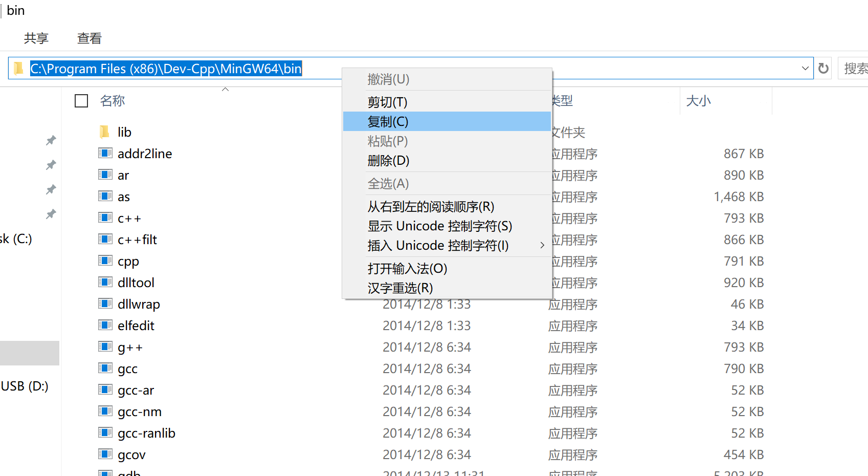Select the g++ application

coord(130,347)
